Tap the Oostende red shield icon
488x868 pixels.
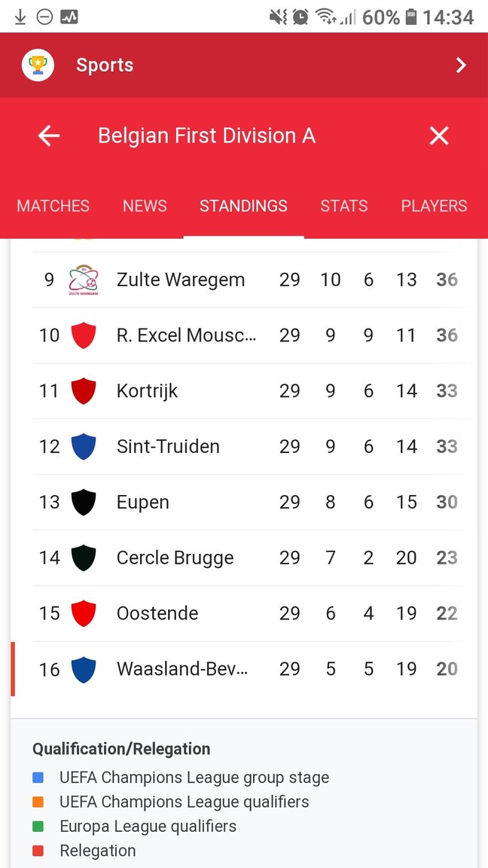(84, 613)
